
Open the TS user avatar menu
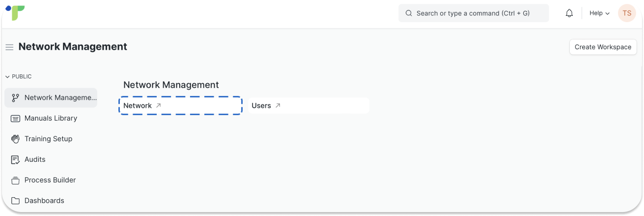click(x=627, y=13)
